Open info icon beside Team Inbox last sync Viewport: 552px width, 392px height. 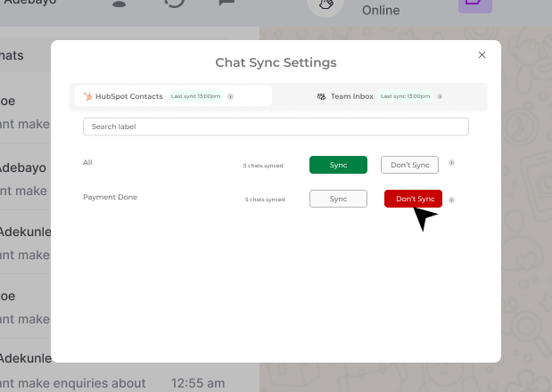click(x=440, y=96)
